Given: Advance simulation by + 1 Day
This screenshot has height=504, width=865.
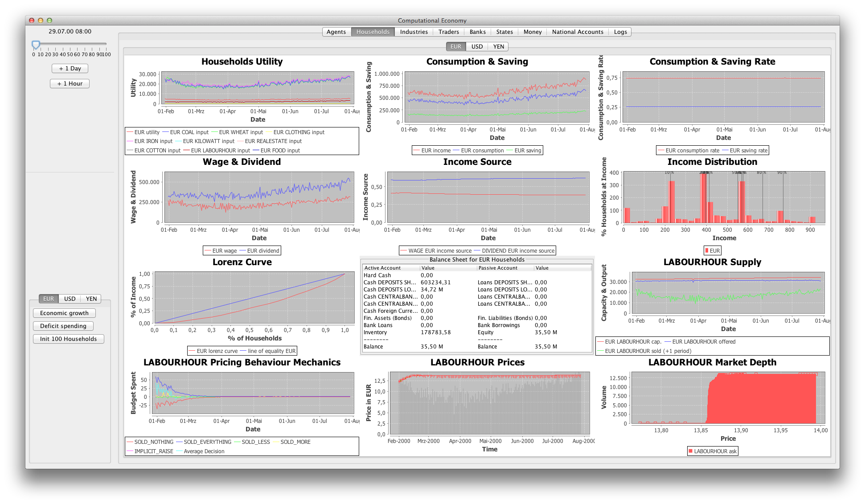Looking at the screenshot, I should pos(70,69).
